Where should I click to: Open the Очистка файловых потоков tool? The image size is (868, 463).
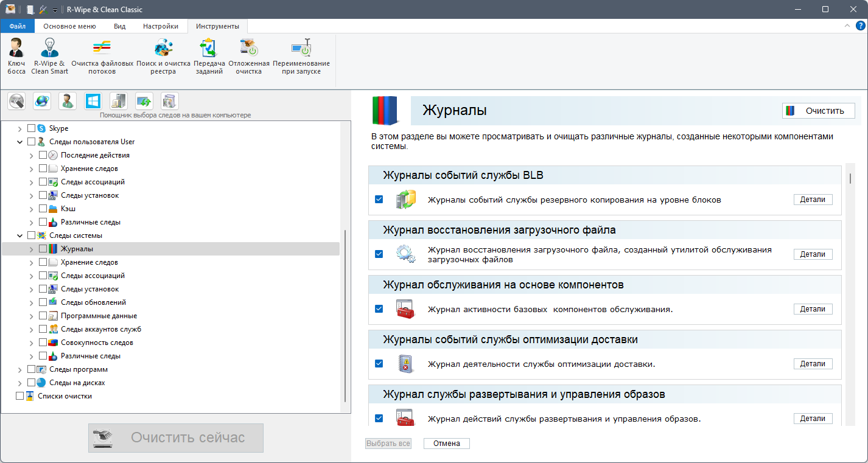click(101, 55)
